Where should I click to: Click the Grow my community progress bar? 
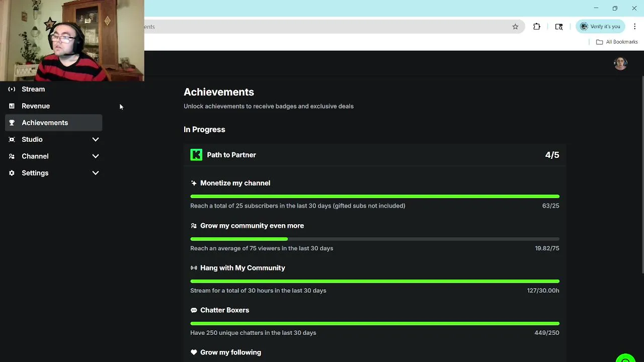coord(375,239)
